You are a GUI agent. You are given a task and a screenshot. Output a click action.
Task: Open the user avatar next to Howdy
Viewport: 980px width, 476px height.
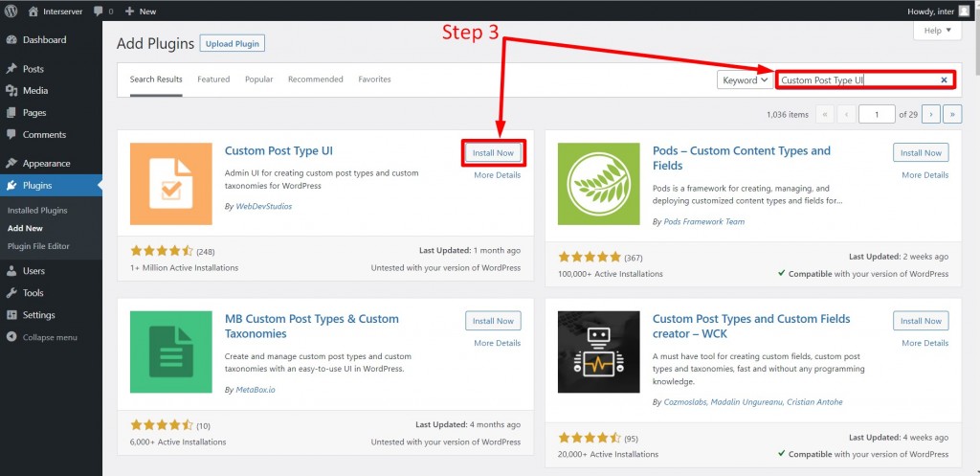point(964,11)
